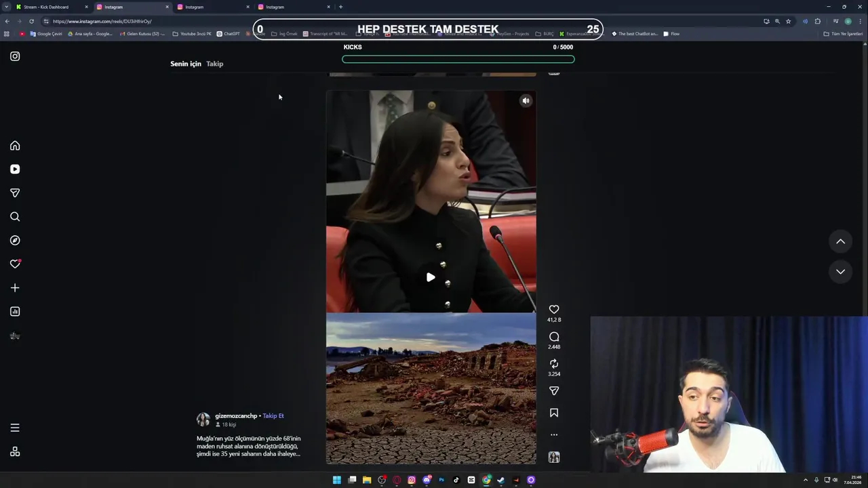The height and width of the screenshot is (488, 868).
Task: Click the browser back arrow
Action: coord(7,21)
